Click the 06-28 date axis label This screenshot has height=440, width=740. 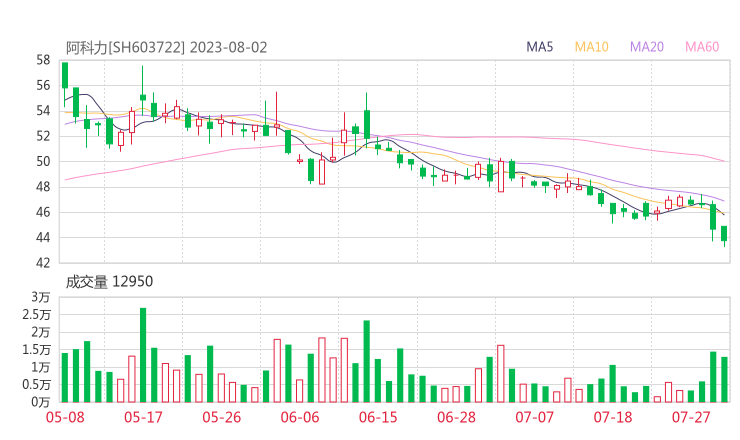point(456,417)
